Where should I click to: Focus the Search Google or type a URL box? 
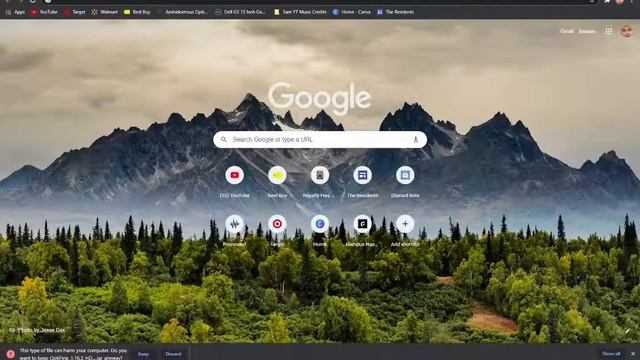tap(320, 140)
